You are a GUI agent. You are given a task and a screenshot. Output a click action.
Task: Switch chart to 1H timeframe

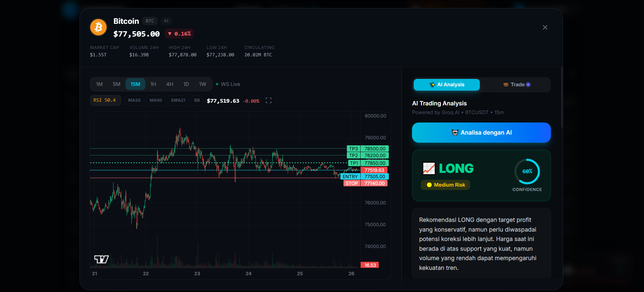(153, 84)
